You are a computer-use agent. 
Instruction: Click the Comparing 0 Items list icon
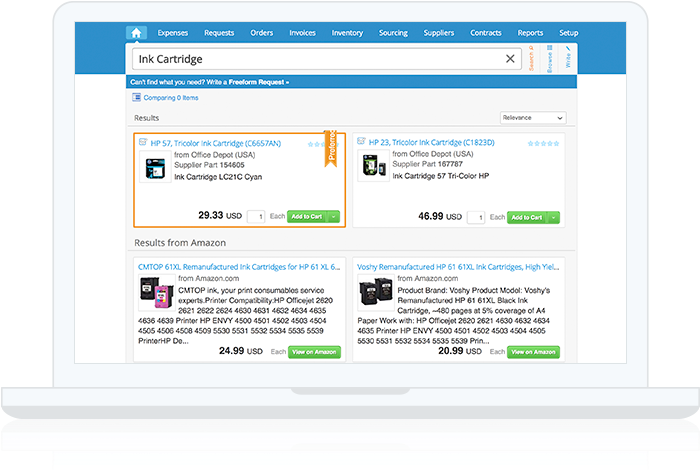137,97
